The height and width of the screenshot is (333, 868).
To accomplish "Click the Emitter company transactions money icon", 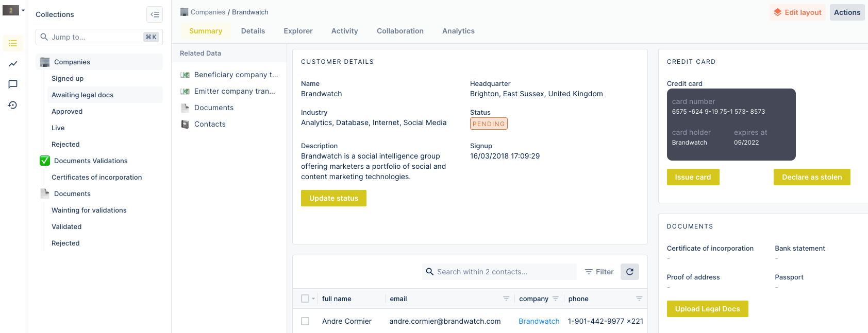I will 185,91.
